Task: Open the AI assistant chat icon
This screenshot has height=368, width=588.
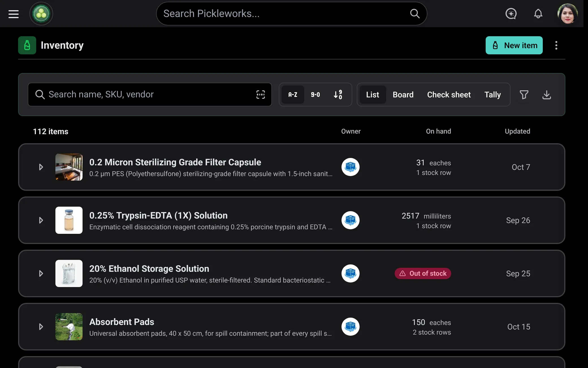Action: [511, 14]
